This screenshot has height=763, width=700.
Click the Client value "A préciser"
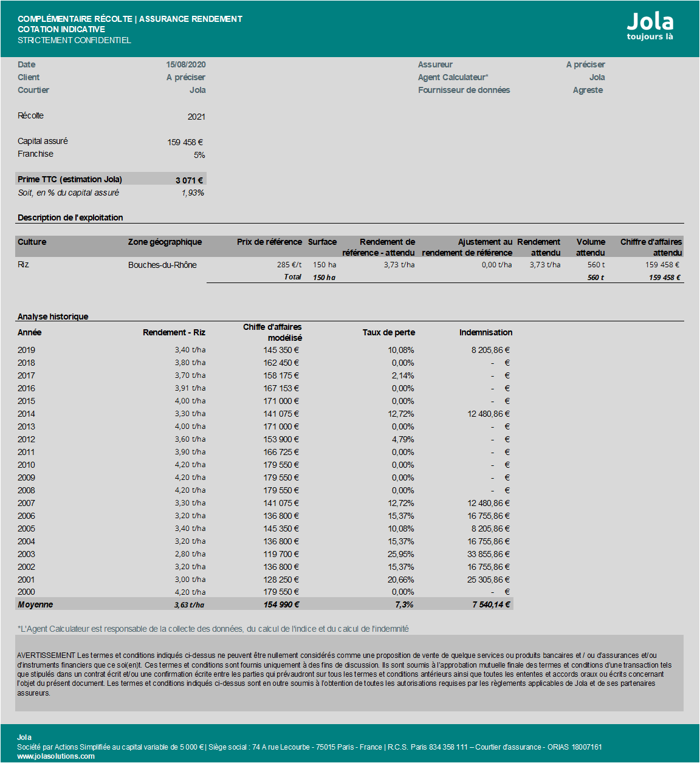click(186, 77)
